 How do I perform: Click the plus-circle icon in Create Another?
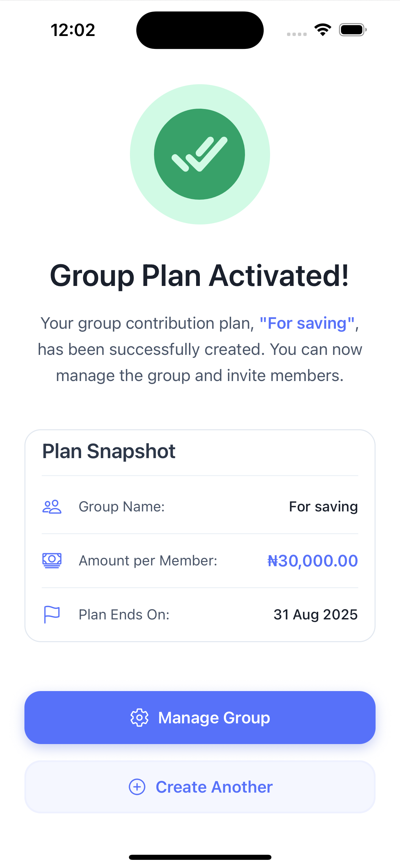137,787
